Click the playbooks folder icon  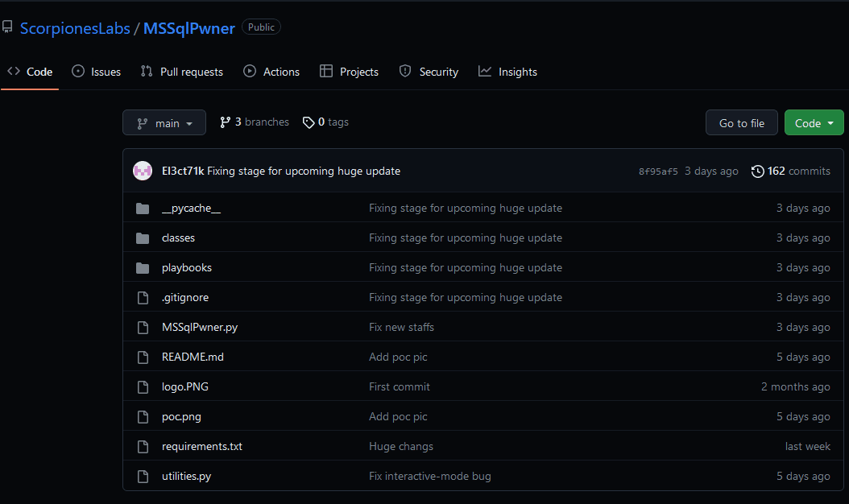pyautogui.click(x=143, y=268)
